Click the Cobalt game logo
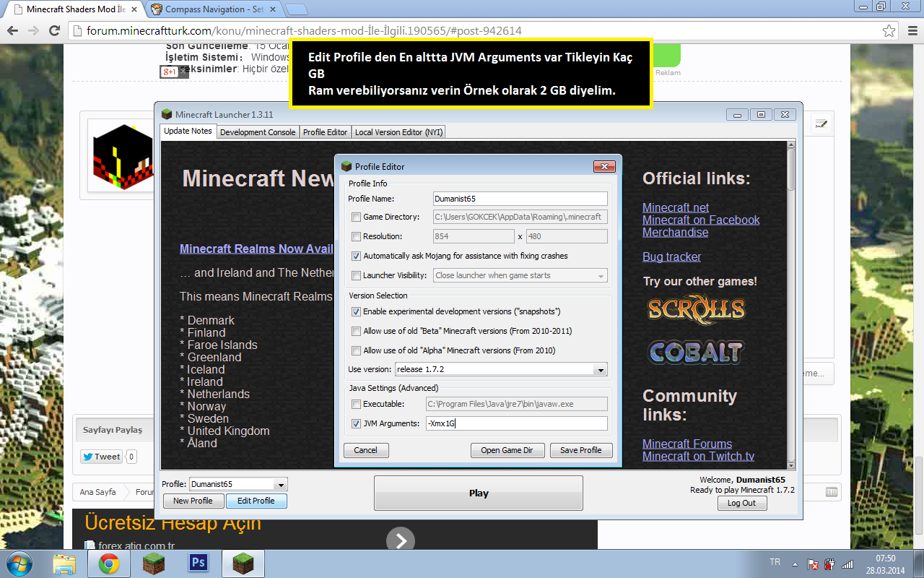Screen dimensions: 924x578 click(695, 352)
